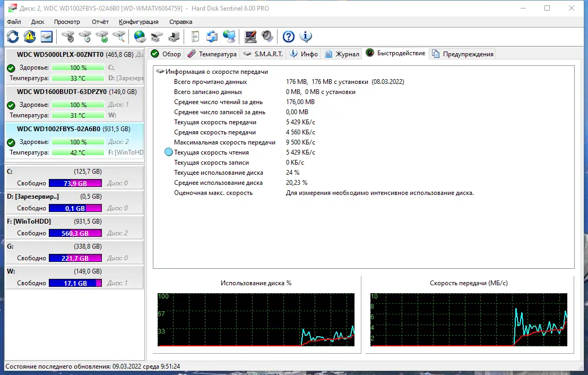Screen dimensions: 588x375
Task: Click the Среднее использование диска 20,23 % value
Action: tap(296, 183)
